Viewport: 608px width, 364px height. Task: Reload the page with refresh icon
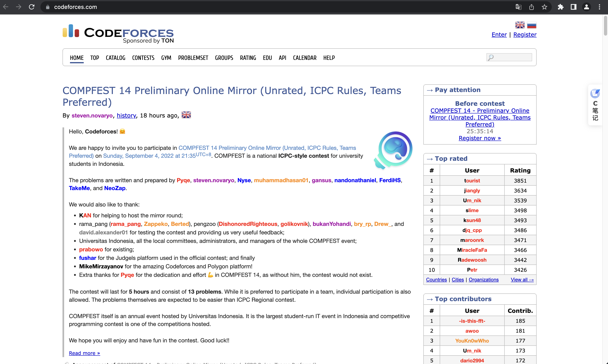pos(32,7)
